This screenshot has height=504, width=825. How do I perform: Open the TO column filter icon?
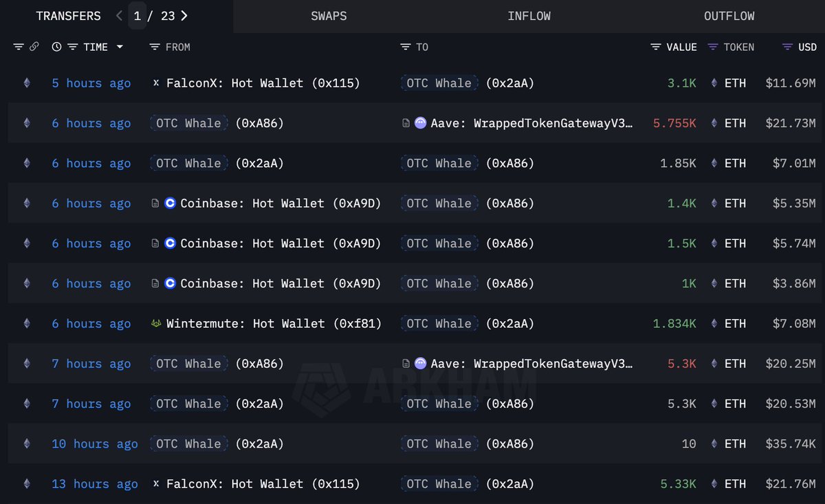click(406, 47)
